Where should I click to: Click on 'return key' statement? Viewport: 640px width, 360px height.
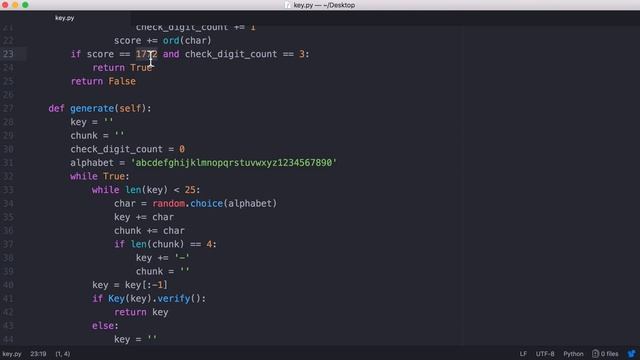pyautogui.click(x=141, y=312)
